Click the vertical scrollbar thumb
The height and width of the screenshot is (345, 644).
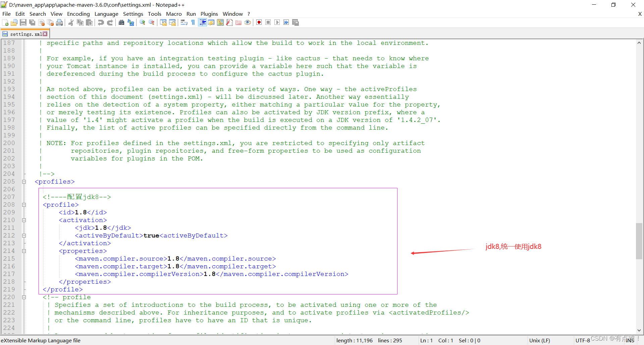click(639, 241)
